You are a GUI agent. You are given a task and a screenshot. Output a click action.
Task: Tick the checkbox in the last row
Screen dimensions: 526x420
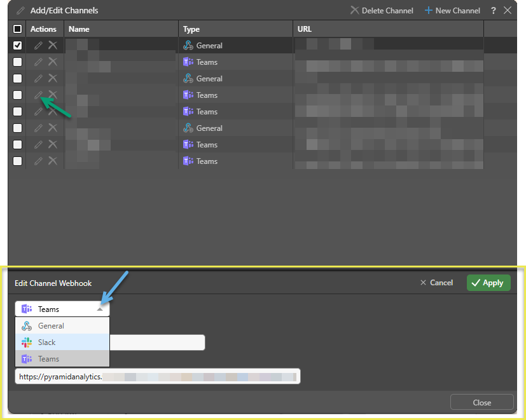(x=17, y=161)
